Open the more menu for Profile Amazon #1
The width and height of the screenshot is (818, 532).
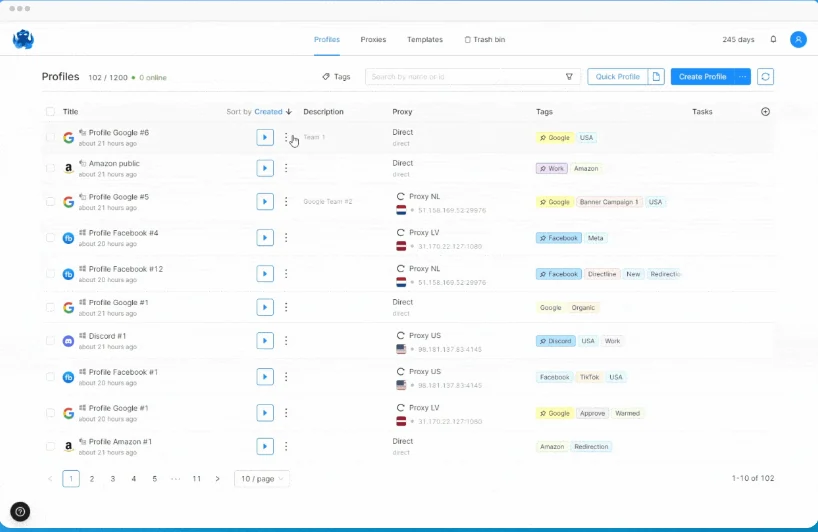pos(286,446)
